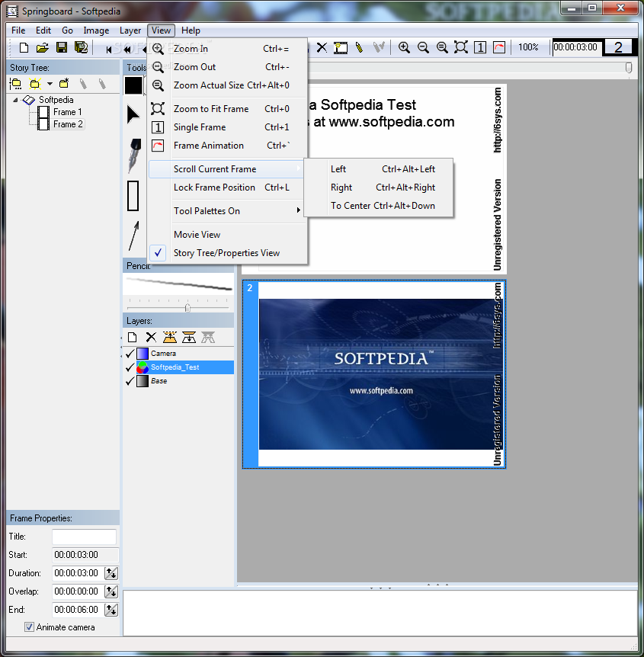Viewport: 644px width, 657px height.
Task: Click the move layer down icon
Action: click(189, 338)
